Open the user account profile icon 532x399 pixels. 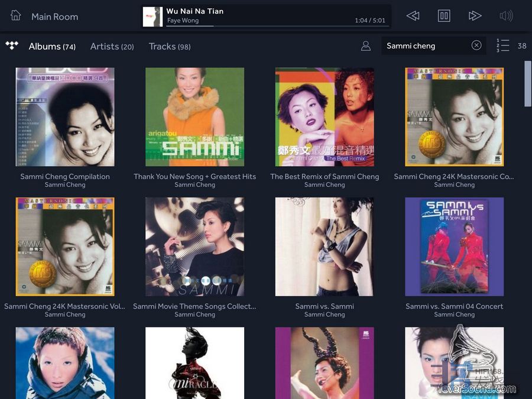[366, 46]
